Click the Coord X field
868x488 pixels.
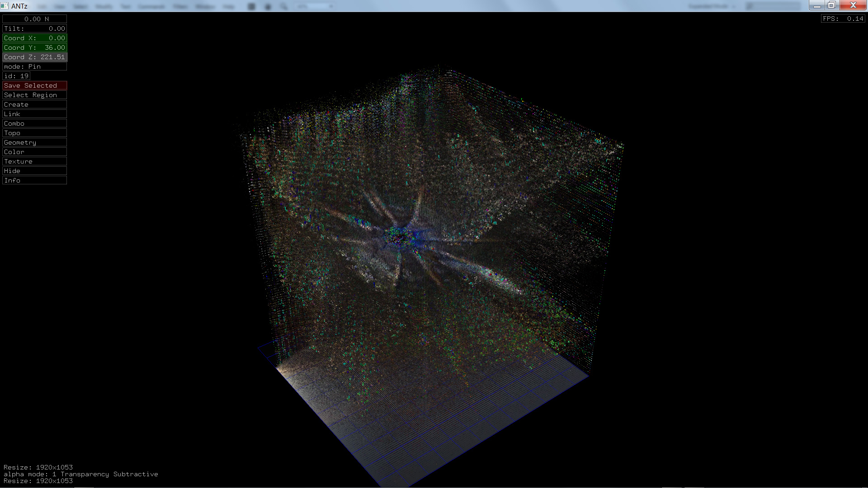point(34,38)
